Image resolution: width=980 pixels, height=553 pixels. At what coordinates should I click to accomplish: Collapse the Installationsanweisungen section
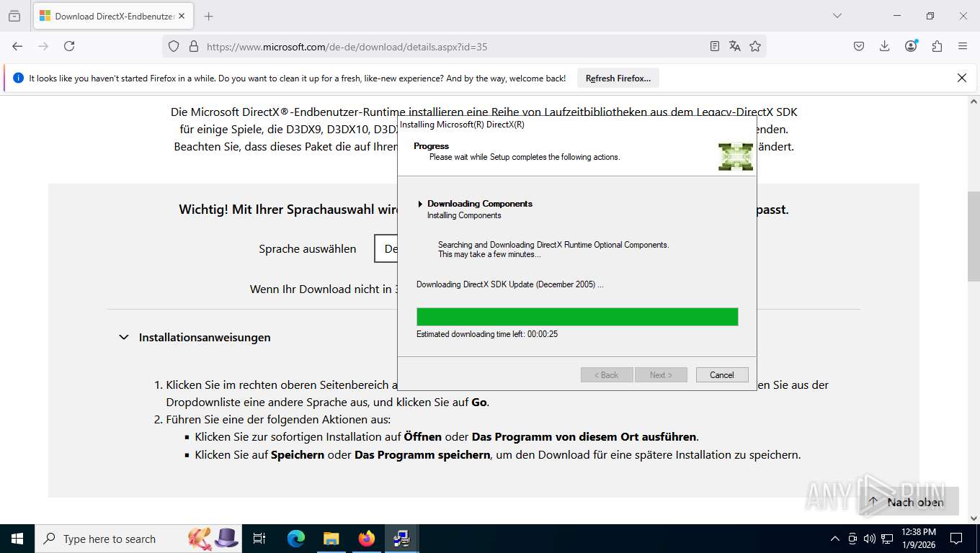pyautogui.click(x=124, y=337)
